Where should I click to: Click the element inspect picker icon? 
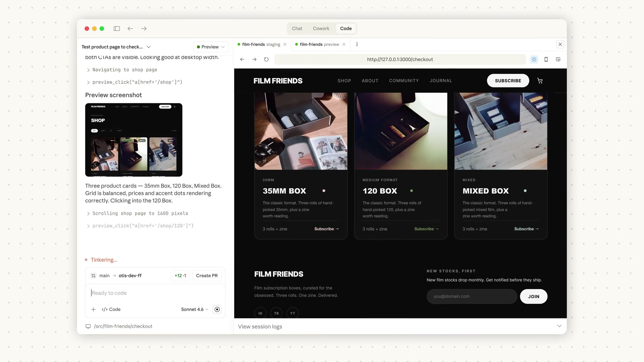[x=558, y=59]
